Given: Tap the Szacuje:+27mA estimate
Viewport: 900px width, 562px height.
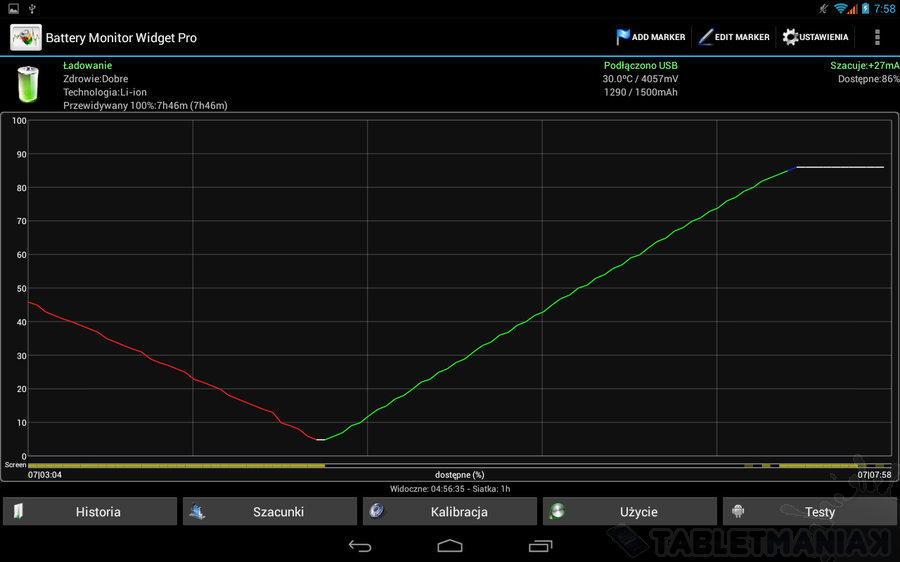Looking at the screenshot, I should tap(864, 65).
